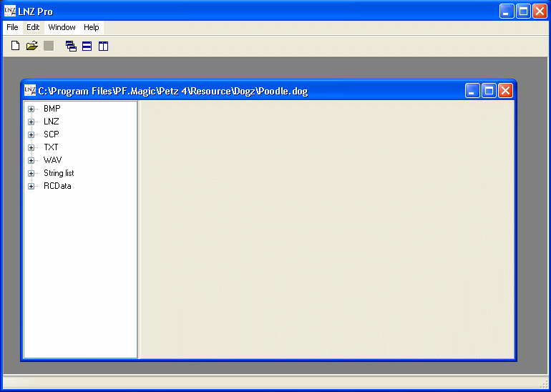This screenshot has width=551, height=392.
Task: Close the LNZ Pro main window
Action: [540, 11]
